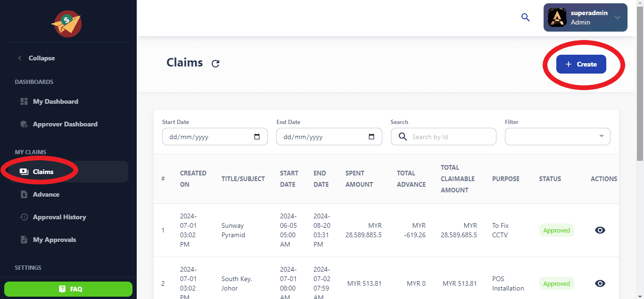This screenshot has width=644, height=299.
Task: Open Start Date calendar picker icon
Action: (x=257, y=137)
